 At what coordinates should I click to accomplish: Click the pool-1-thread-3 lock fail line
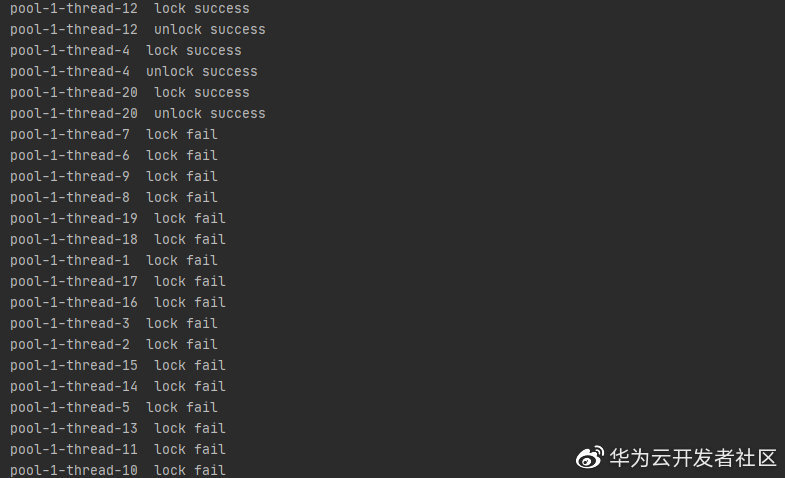tap(114, 324)
